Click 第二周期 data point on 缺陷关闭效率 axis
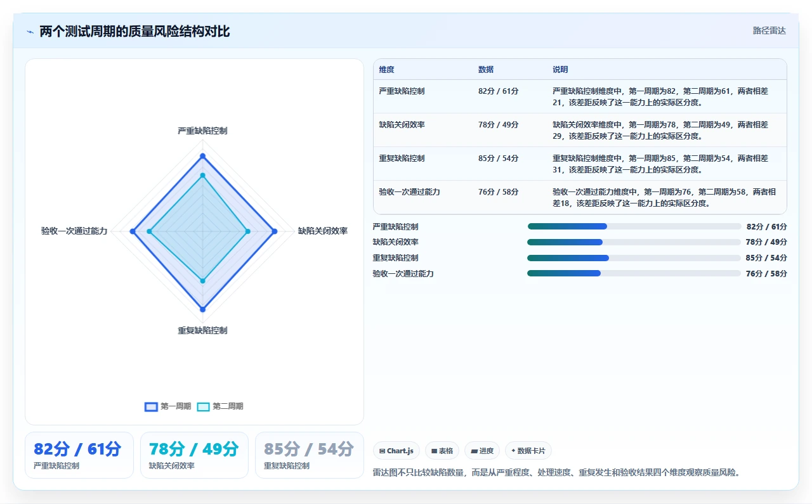The height and width of the screenshot is (504, 812). pos(247,232)
